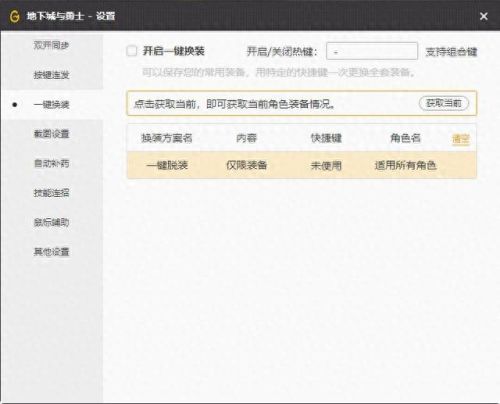Open the 自动补药 settings tab
The width and height of the screenshot is (500, 404).
point(51,163)
